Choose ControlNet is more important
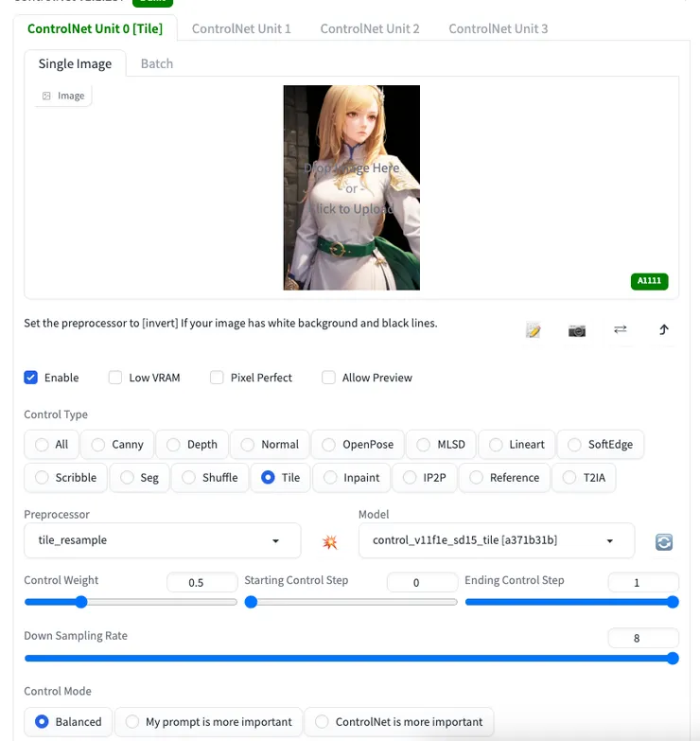700x741 pixels. 398,722
